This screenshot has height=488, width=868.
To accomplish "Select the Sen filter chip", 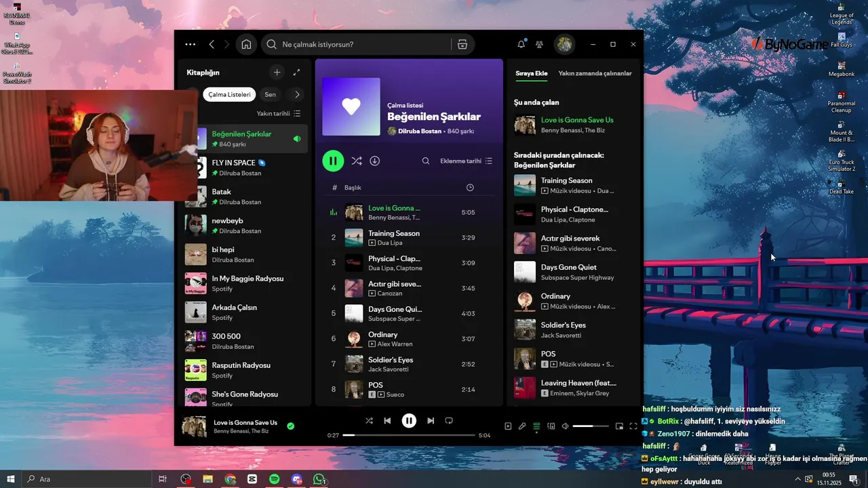I will pos(270,94).
